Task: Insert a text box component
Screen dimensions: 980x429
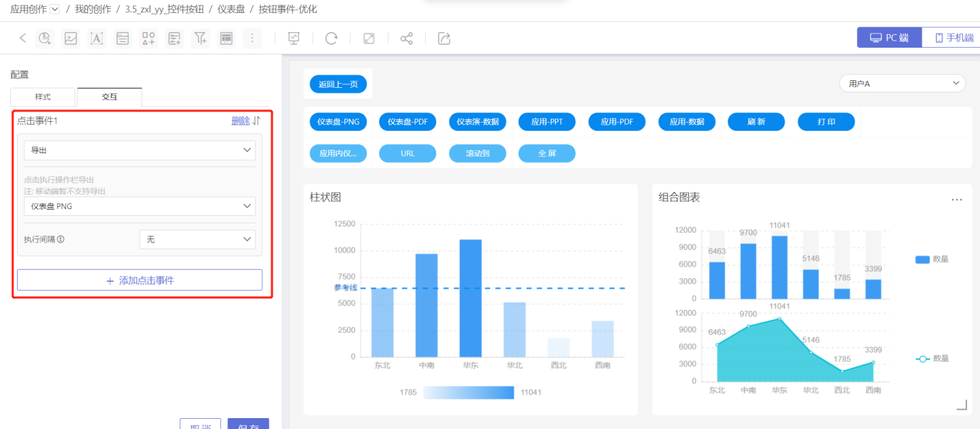Action: [97, 38]
